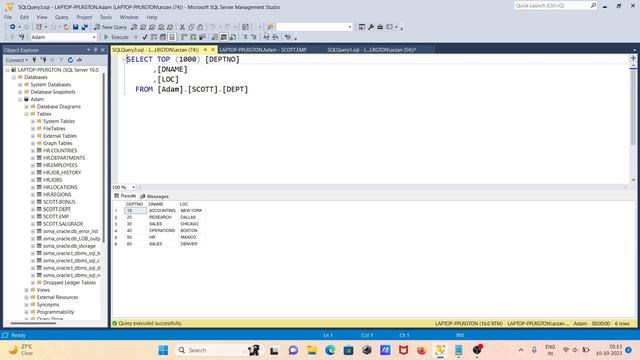Open the View menu
This screenshot has width=640, height=360.
(x=42, y=17)
